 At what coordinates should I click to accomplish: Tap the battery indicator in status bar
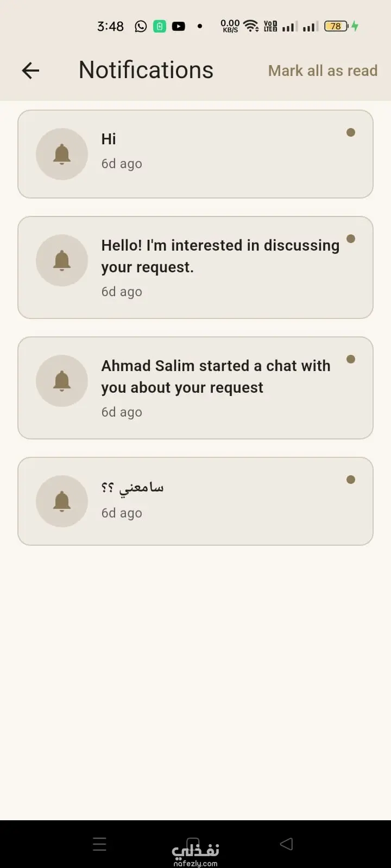click(336, 26)
